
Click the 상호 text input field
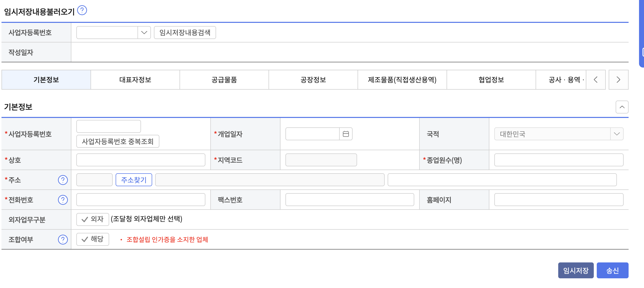(x=140, y=160)
